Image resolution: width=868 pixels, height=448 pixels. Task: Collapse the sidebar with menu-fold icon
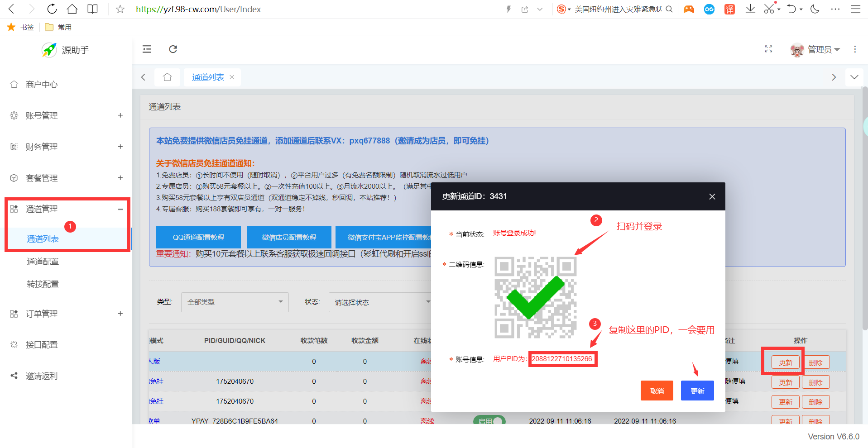(x=147, y=49)
